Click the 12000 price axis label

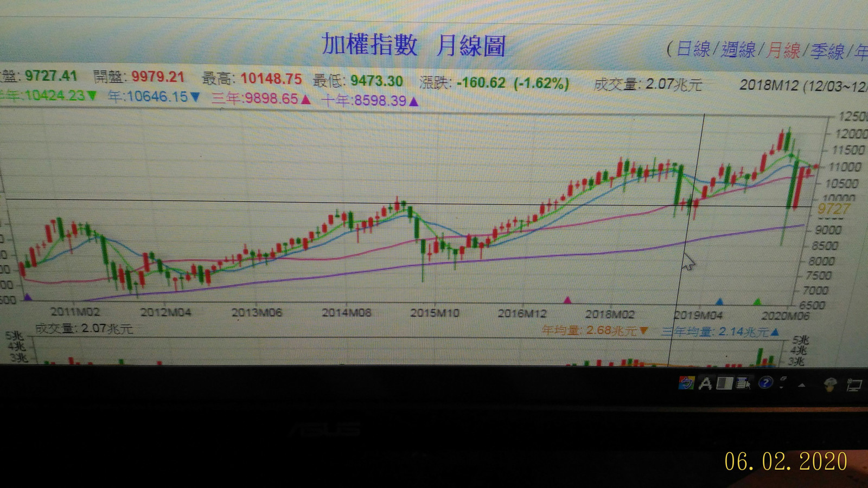[851, 134]
